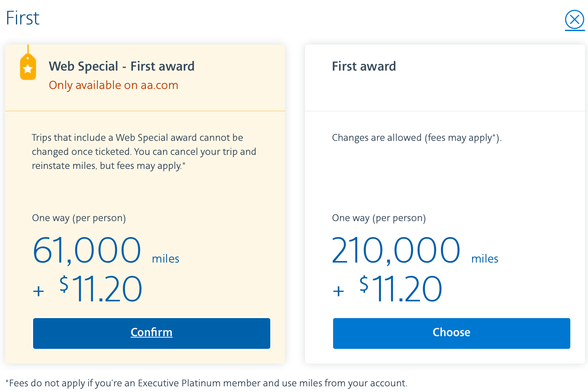Click the Executive Platinum fees footnote
Viewport: 588px width, 392px height.
[206, 383]
